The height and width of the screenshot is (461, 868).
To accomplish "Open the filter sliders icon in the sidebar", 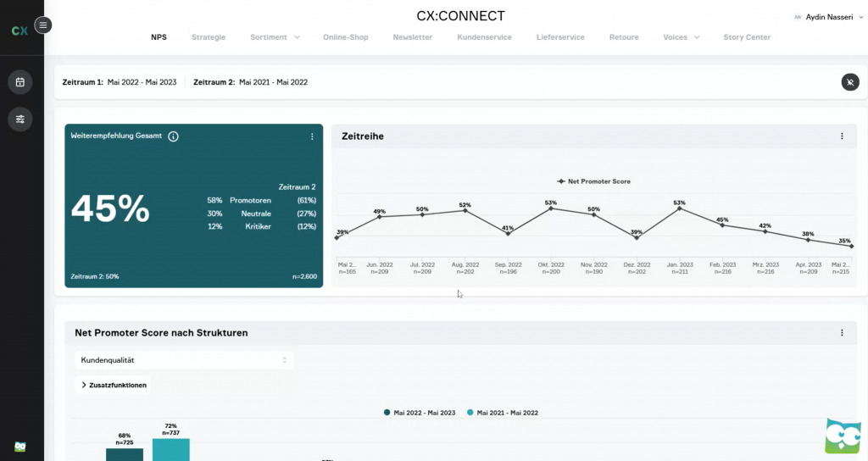I will click(20, 119).
